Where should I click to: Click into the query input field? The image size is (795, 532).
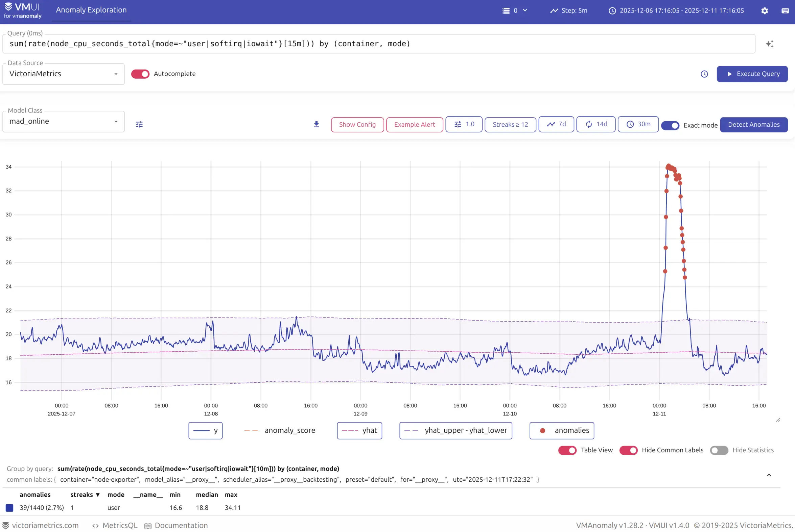378,44
